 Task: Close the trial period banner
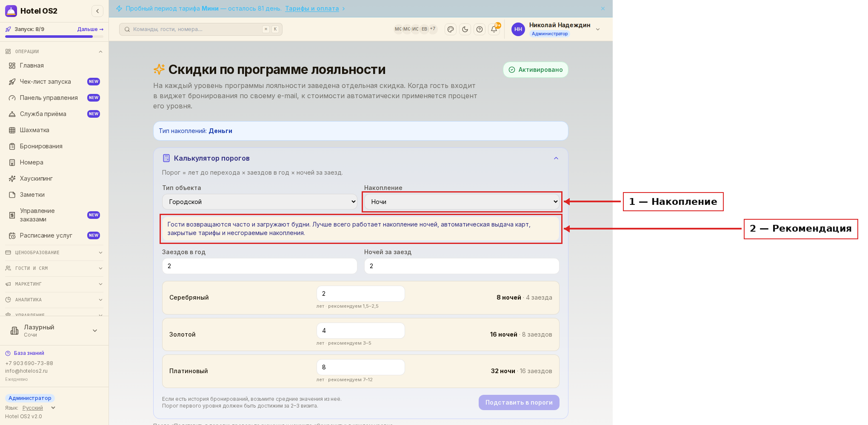[603, 8]
